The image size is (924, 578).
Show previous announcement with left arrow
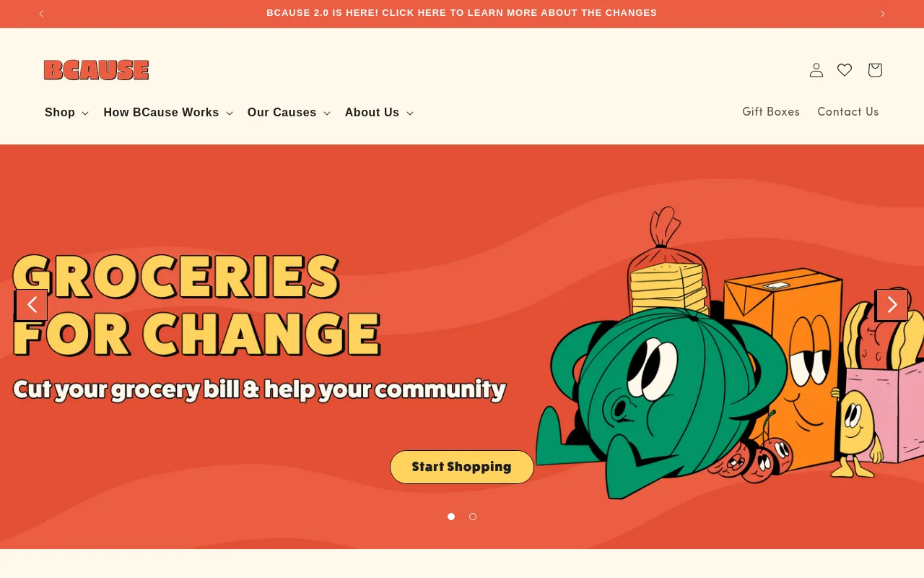(x=41, y=14)
